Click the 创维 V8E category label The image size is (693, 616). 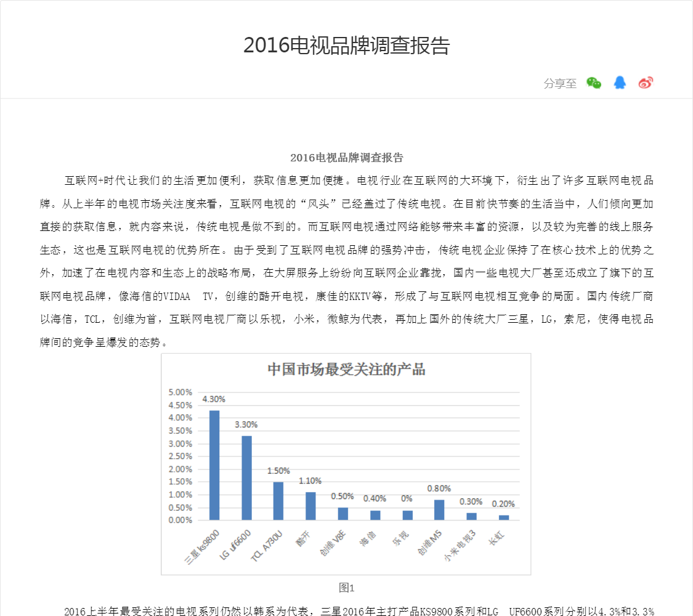(x=333, y=543)
